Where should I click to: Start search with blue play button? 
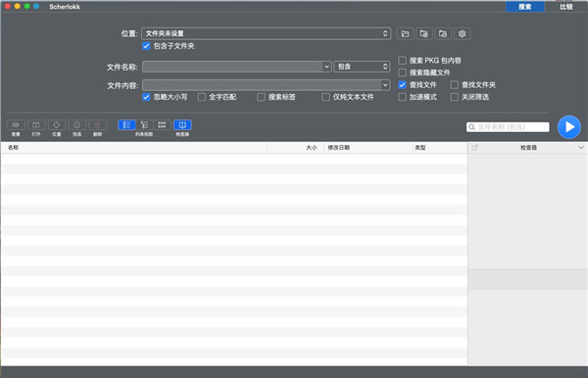(568, 127)
